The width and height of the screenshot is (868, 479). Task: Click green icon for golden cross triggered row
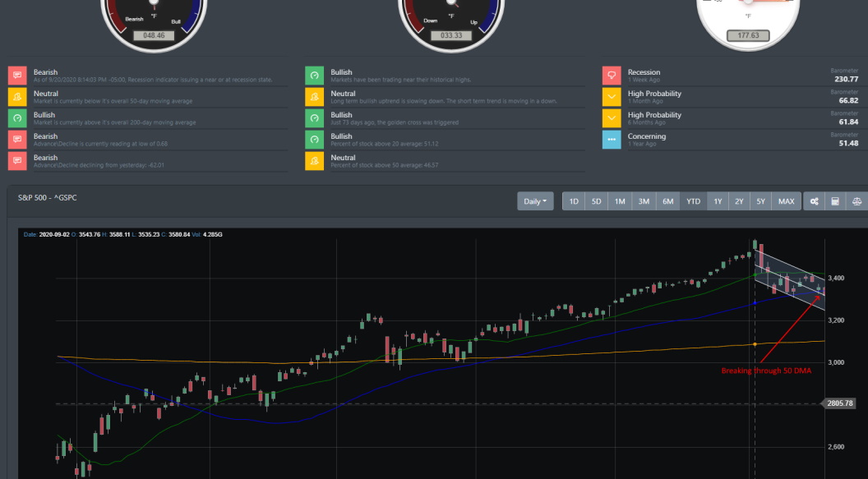[315, 117]
